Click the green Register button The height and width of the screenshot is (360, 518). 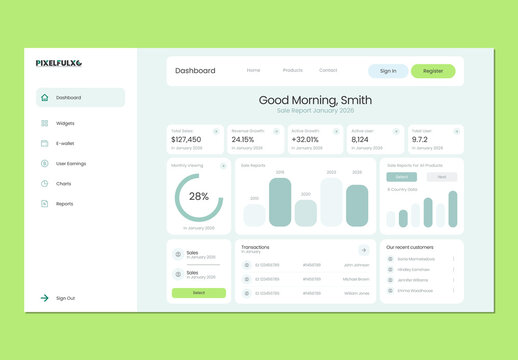pyautogui.click(x=433, y=71)
